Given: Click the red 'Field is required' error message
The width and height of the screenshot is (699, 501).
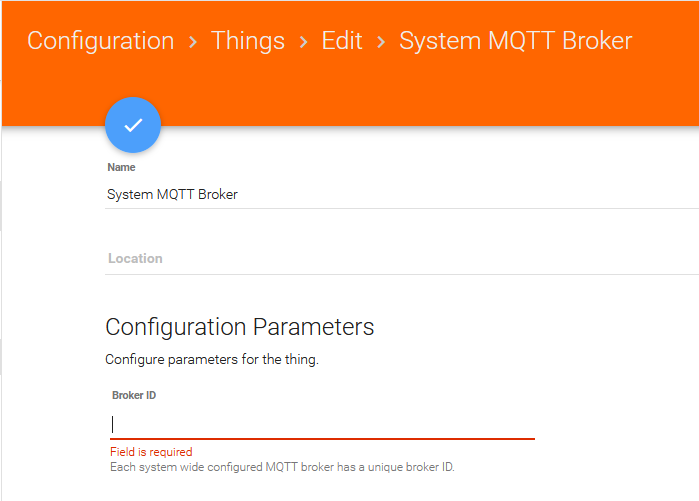Looking at the screenshot, I should 151,452.
